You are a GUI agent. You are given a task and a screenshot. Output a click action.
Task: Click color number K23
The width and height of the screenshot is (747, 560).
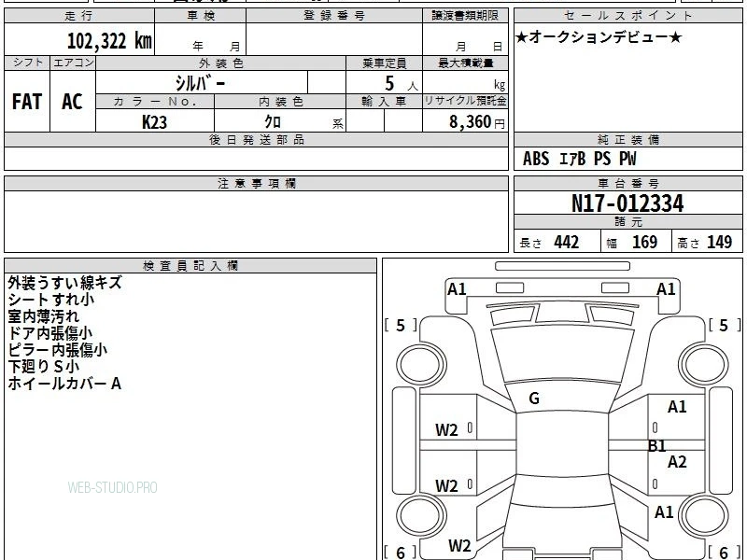[x=154, y=122]
